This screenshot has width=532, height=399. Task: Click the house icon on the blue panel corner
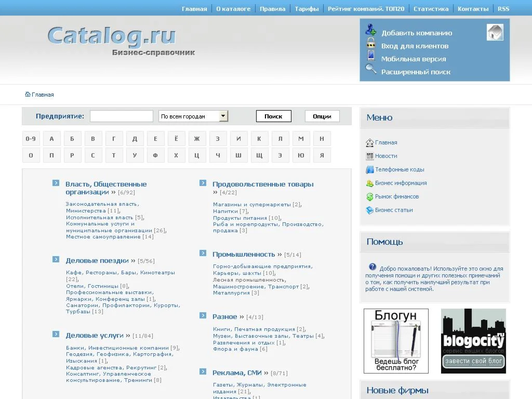[x=495, y=32]
